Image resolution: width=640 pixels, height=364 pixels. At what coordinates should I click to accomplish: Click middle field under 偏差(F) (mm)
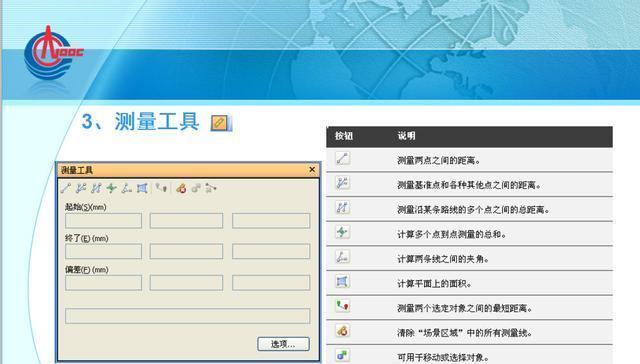pyautogui.click(x=186, y=282)
